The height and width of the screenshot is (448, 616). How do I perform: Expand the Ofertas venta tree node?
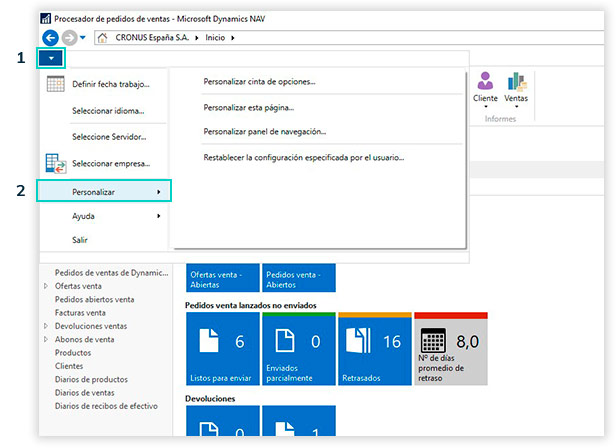pos(45,286)
